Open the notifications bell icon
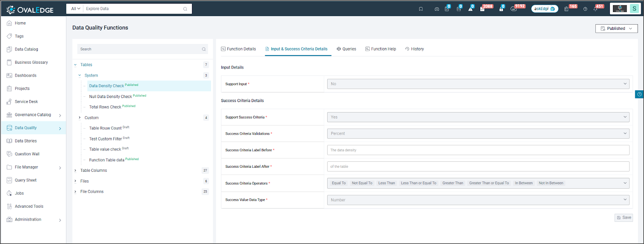Screen dimensions: 644x244 pos(595,9)
